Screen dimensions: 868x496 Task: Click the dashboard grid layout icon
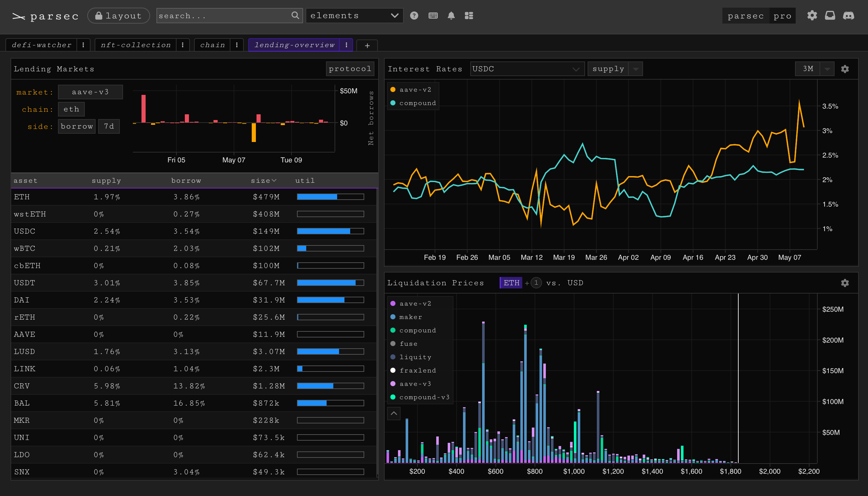[x=469, y=16]
